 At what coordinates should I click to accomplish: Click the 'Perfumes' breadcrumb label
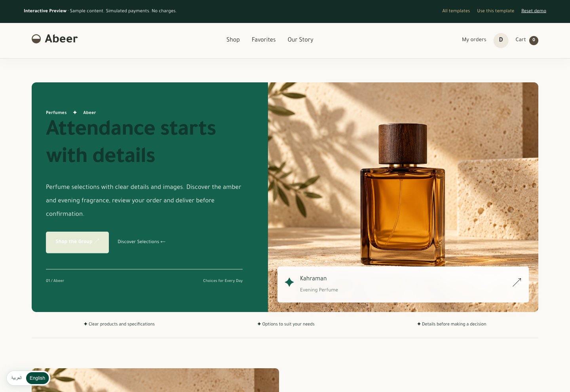pos(56,112)
